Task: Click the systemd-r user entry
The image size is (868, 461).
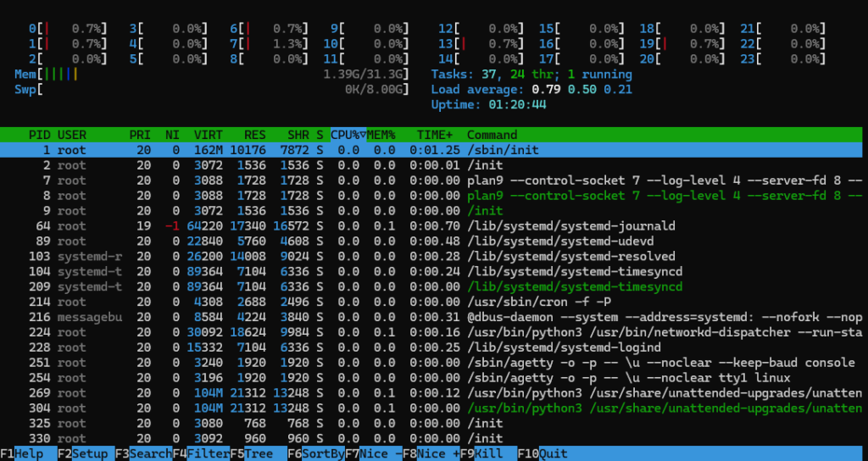Action: point(90,256)
